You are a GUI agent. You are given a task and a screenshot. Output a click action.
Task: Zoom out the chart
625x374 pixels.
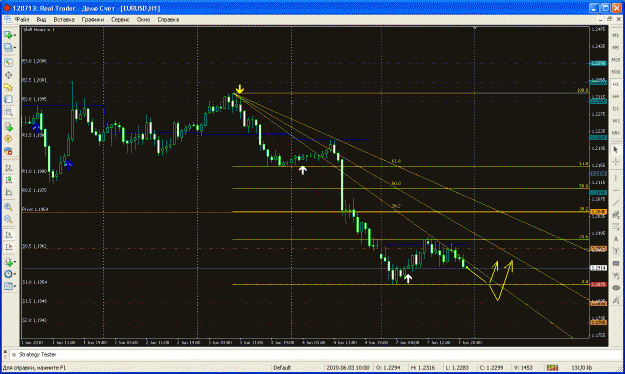point(8,219)
